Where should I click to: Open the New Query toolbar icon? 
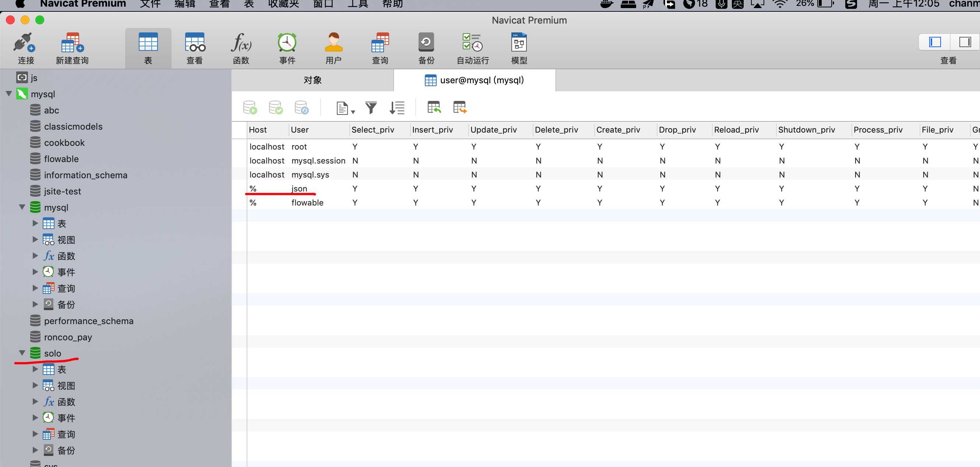pos(72,43)
